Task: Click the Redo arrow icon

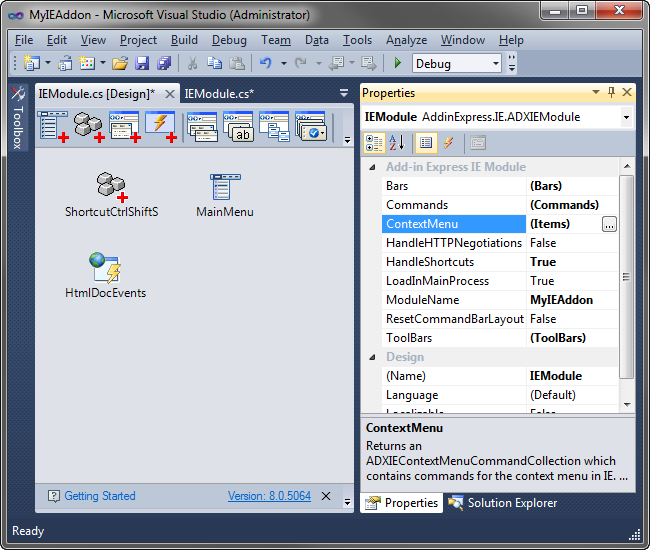Action: click(301, 63)
